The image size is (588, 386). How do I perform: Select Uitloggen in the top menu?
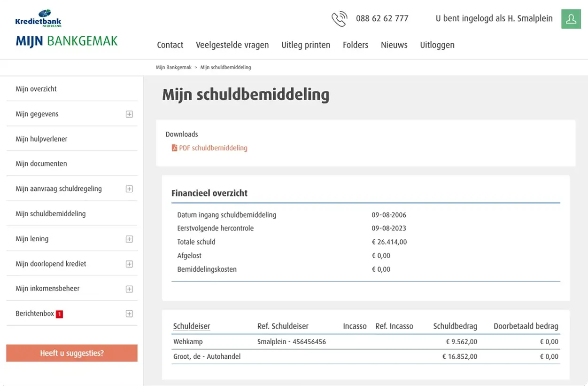pyautogui.click(x=437, y=45)
